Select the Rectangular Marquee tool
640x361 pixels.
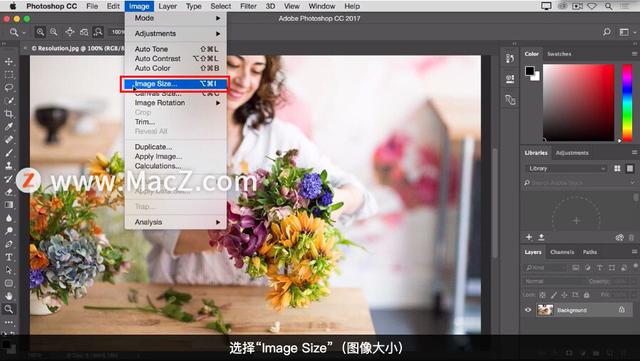(x=9, y=74)
